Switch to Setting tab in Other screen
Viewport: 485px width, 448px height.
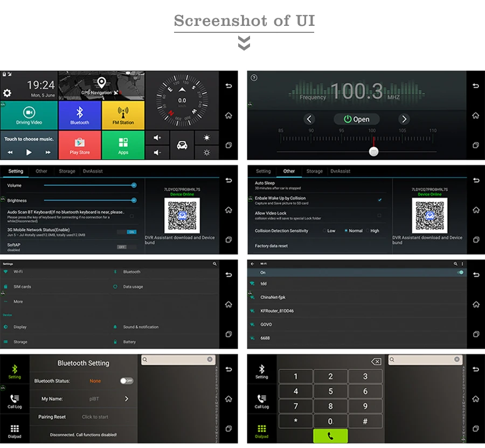pos(263,171)
